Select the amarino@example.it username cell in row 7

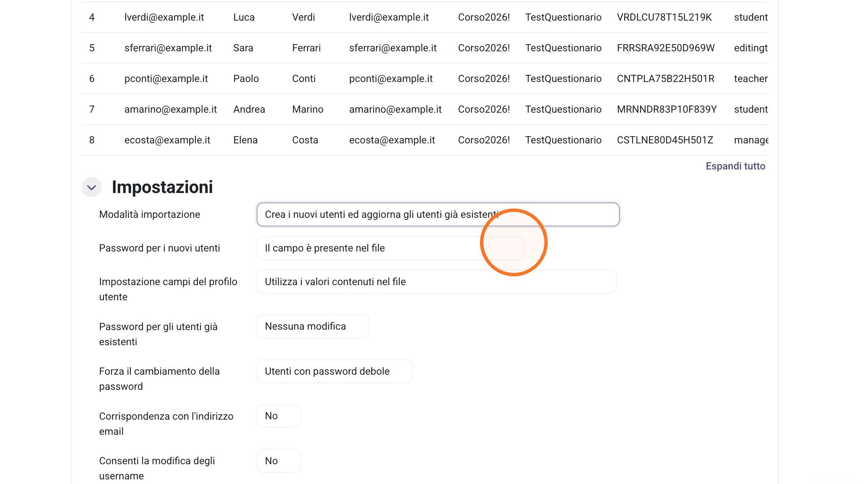pos(171,109)
